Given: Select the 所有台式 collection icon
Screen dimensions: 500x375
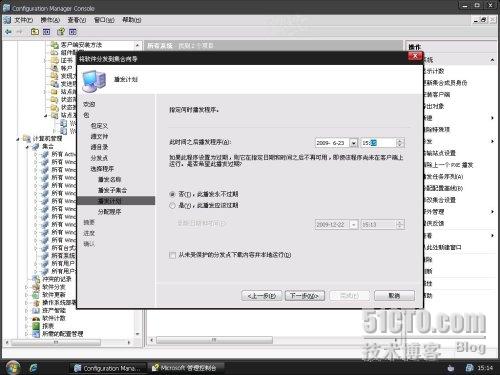Looking at the screenshot, I should 45,248.
